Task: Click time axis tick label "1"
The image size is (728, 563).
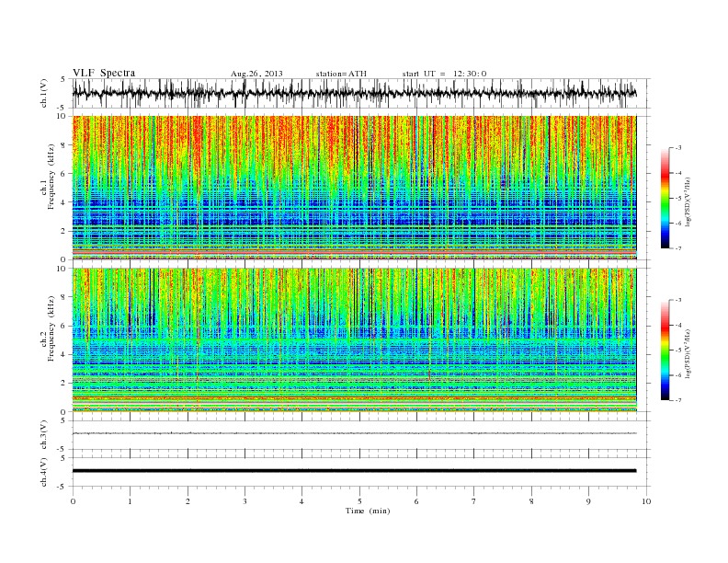Action: [x=130, y=501]
